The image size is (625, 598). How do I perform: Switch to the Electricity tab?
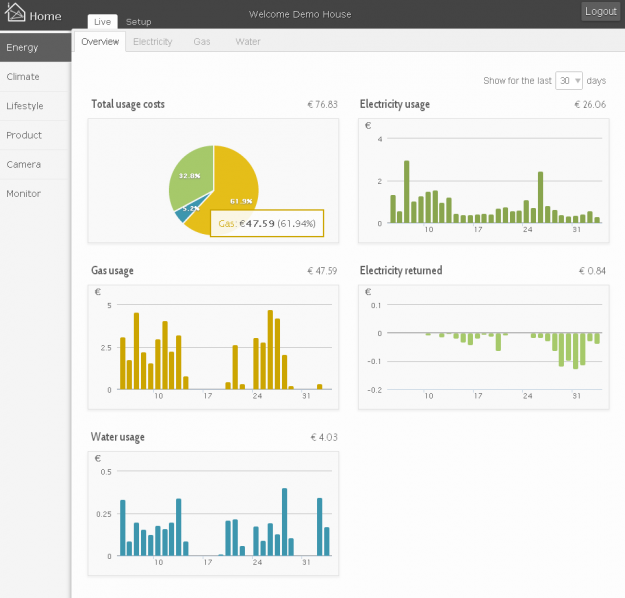[x=152, y=42]
